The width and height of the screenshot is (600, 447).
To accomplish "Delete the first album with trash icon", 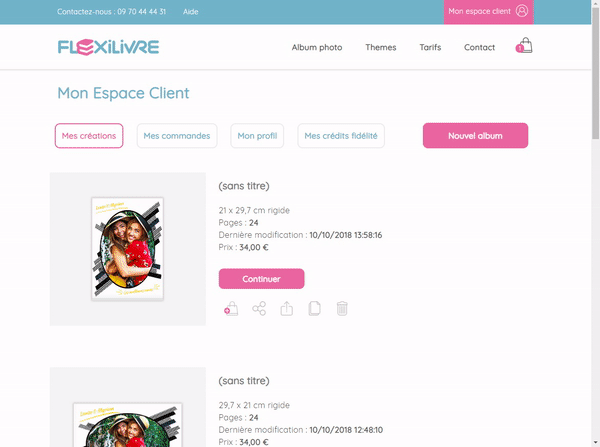I will (x=342, y=308).
